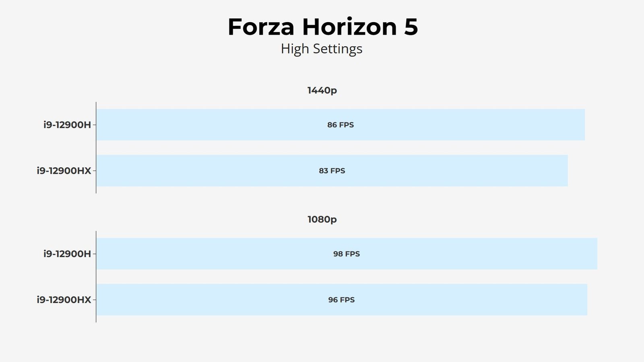The image size is (644, 362).
Task: Pick the 1440p i9-12900H light blue bar
Action: click(x=341, y=125)
